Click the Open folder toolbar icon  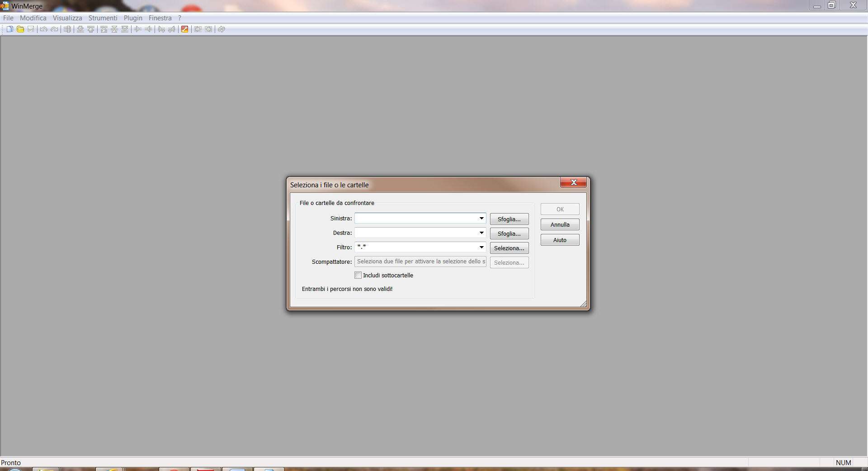pyautogui.click(x=20, y=29)
